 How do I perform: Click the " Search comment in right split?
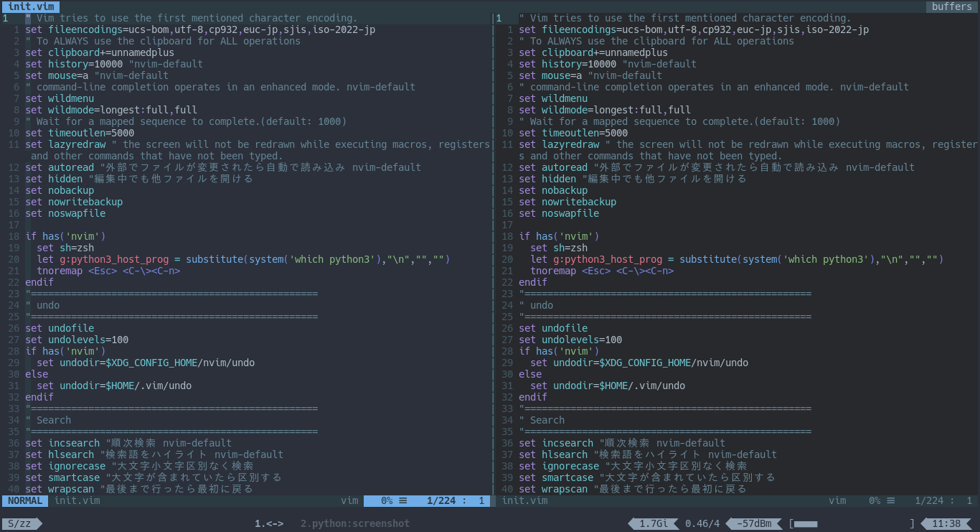point(542,420)
